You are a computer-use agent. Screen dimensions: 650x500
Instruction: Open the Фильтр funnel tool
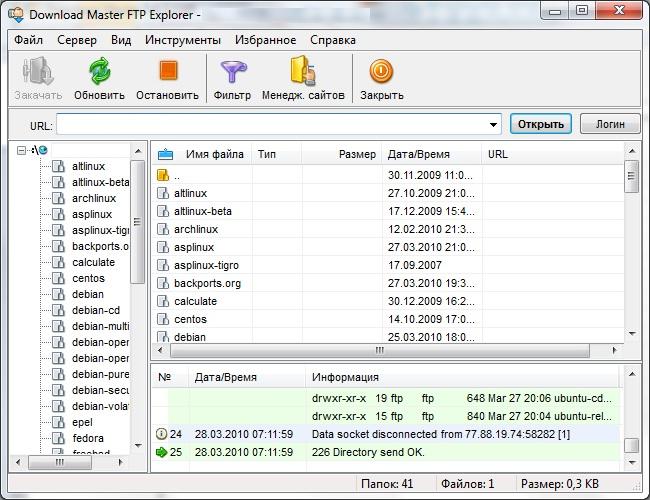[x=233, y=71]
